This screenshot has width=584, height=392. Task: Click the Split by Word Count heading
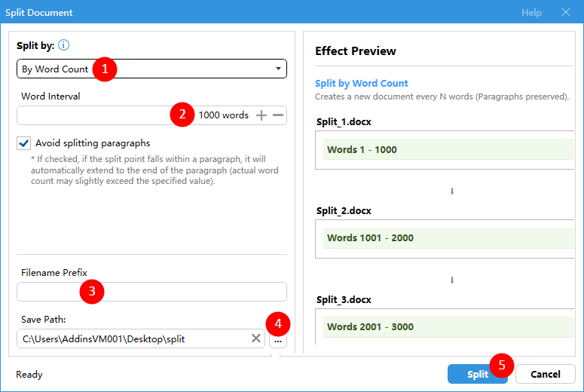[361, 83]
